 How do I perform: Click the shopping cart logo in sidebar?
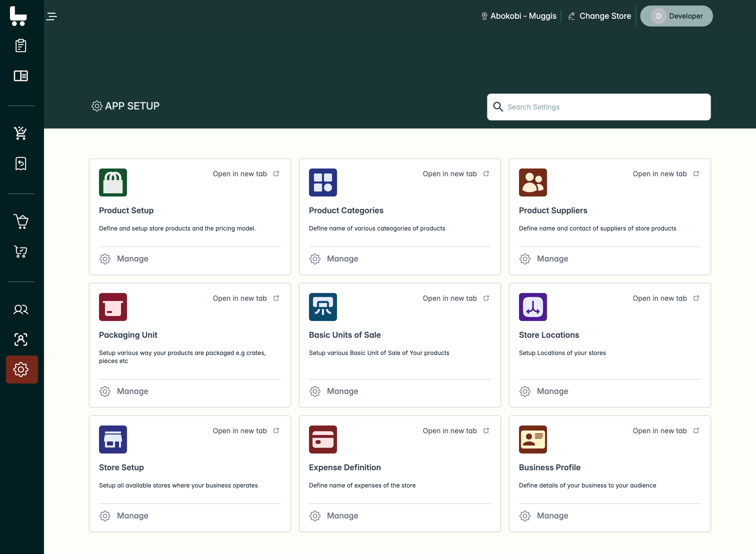click(x=18, y=16)
